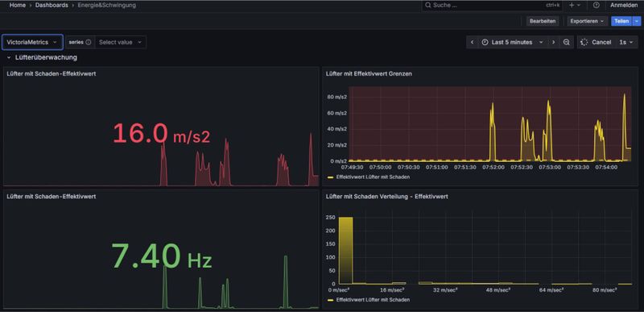Viewport: 644px width, 312px height.
Task: Click the 07:53:00 time axis label
Action: (550, 168)
